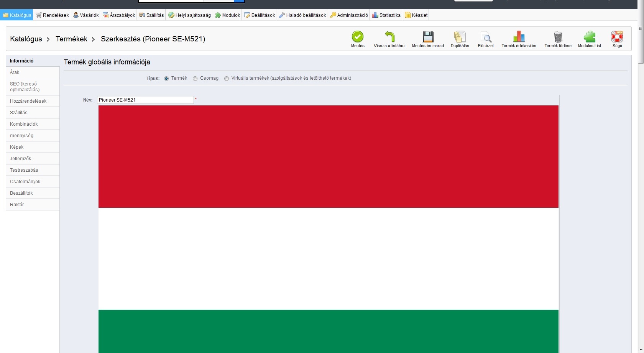Image resolution: width=644 pixels, height=353 pixels.
Task: Open the Raktár side tab
Action: [33, 205]
